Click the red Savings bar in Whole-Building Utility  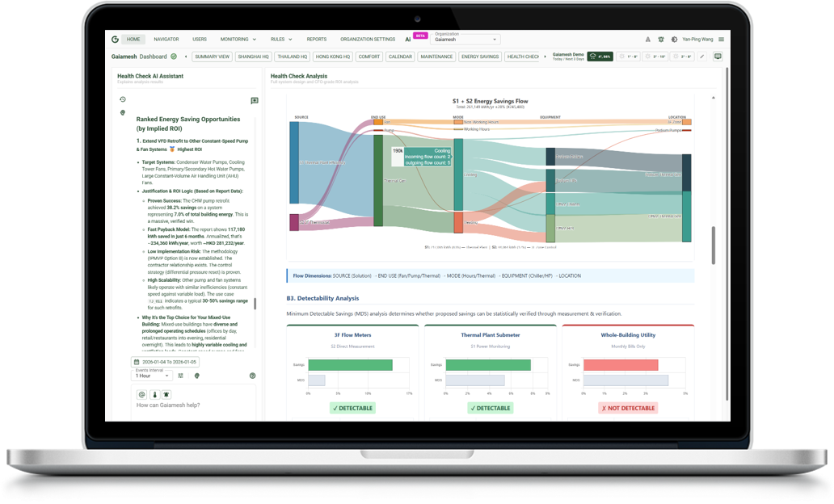[x=621, y=365]
